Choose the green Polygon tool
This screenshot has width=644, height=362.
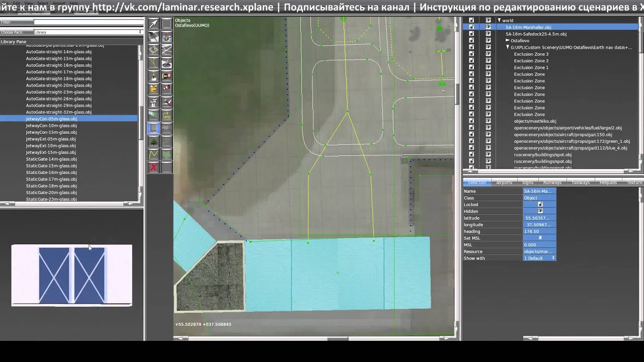[x=167, y=154]
